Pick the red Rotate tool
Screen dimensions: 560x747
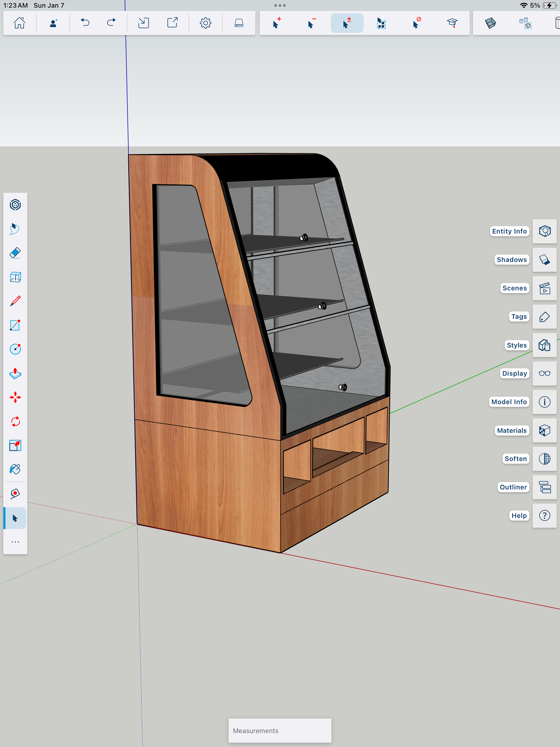[x=15, y=421]
